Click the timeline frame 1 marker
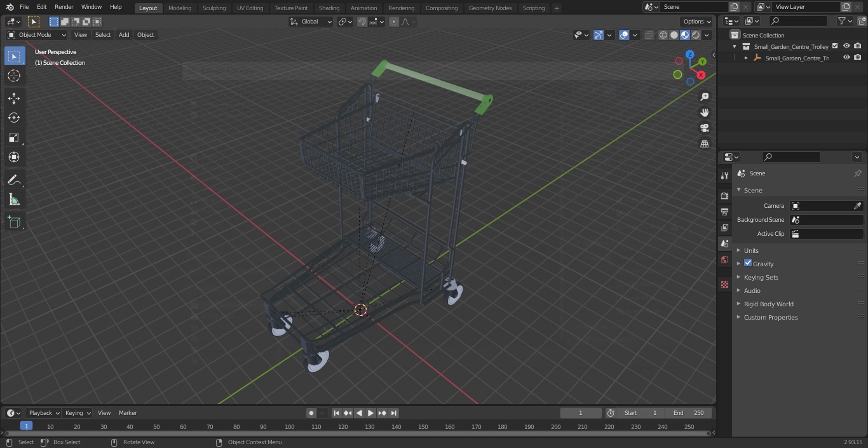 tap(26, 426)
